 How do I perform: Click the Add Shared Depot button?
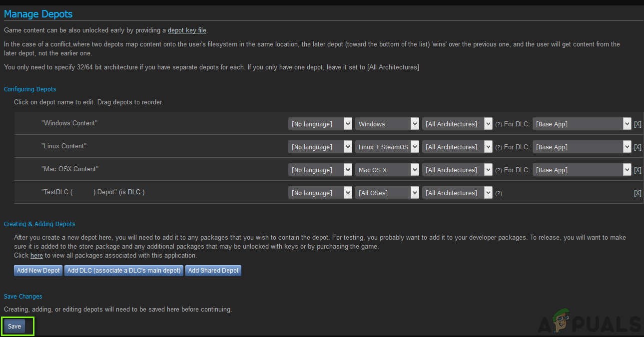point(213,270)
